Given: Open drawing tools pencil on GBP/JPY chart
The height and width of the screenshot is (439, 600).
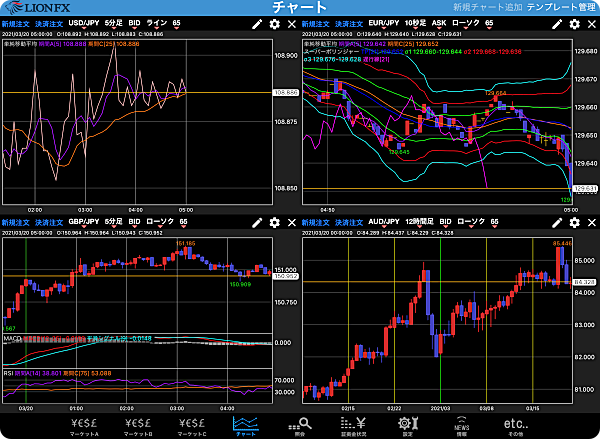Looking at the screenshot, I should pyautogui.click(x=257, y=223).
